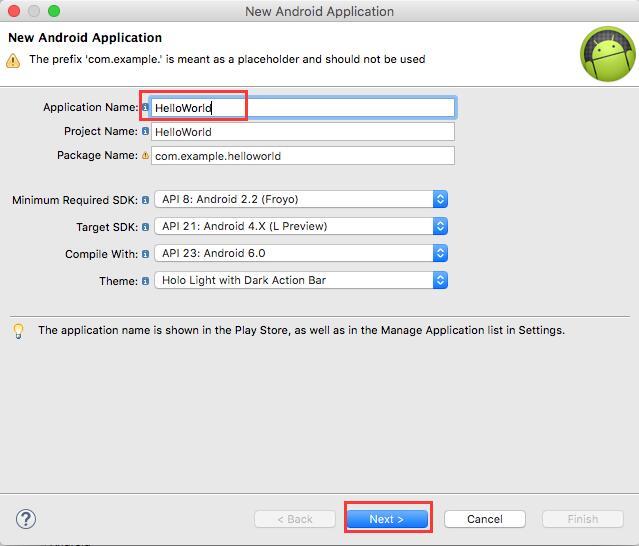639x546 pixels.
Task: Click the Android robot logo
Action: tap(608, 54)
